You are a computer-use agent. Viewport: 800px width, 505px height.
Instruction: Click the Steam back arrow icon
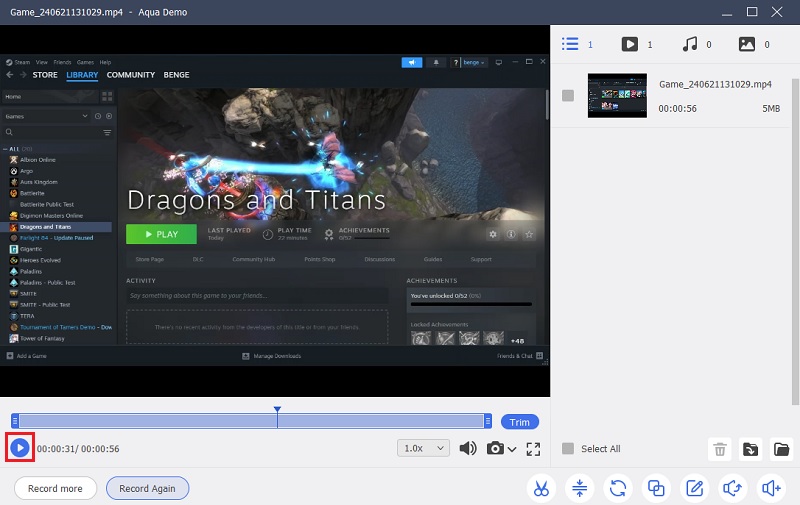coord(10,75)
